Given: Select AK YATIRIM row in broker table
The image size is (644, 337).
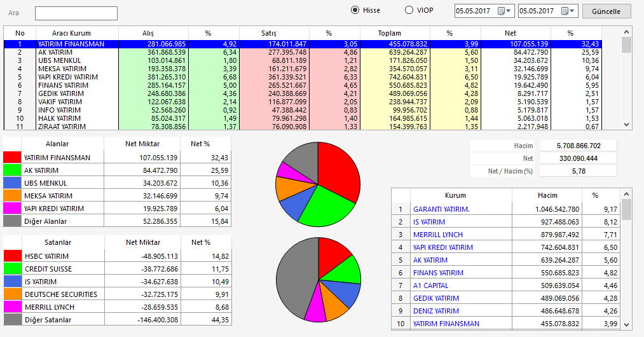Looking at the screenshot, I should coord(303,52).
